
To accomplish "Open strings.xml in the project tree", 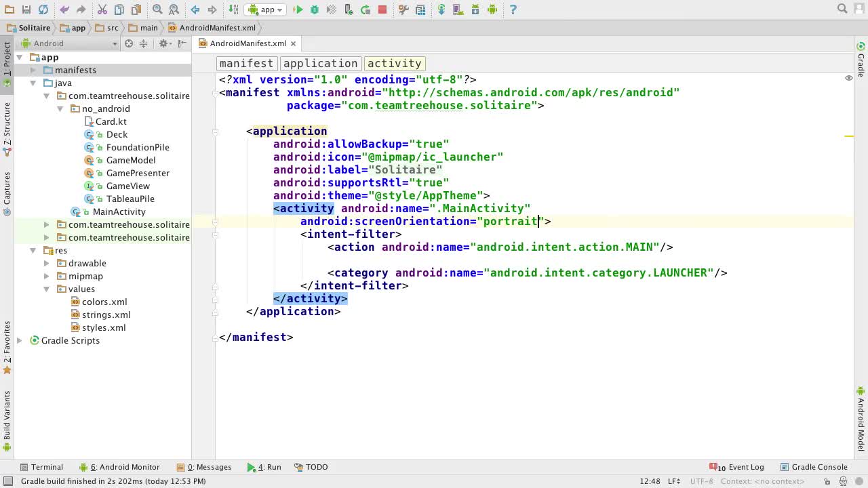I will tap(100, 315).
